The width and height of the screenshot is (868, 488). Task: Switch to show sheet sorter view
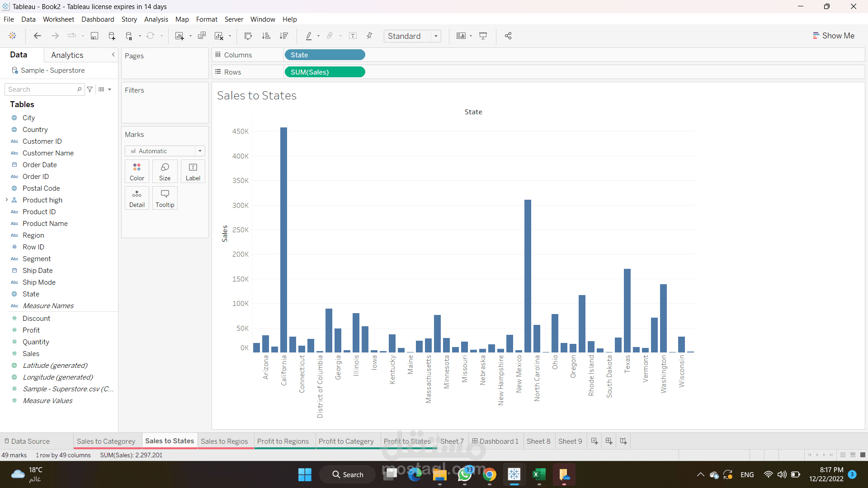[843, 455]
